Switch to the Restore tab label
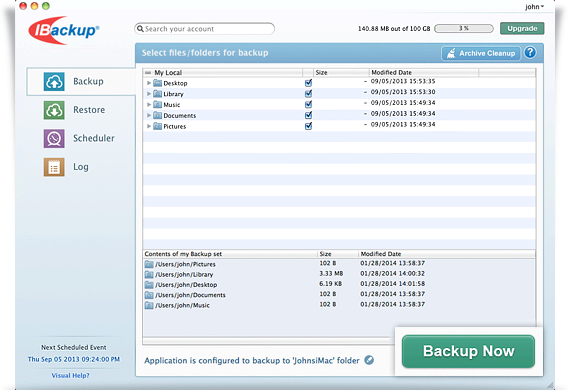Screen dimensions: 570x390 (89, 110)
